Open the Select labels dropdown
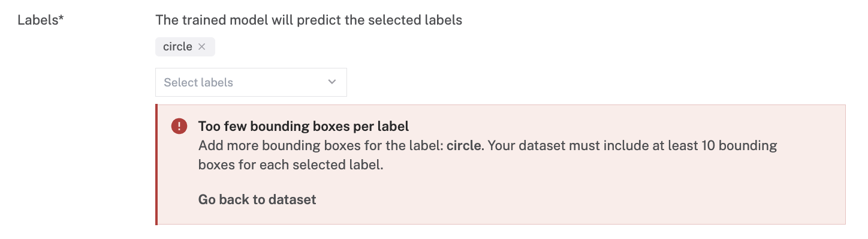868x239 pixels. point(251,82)
